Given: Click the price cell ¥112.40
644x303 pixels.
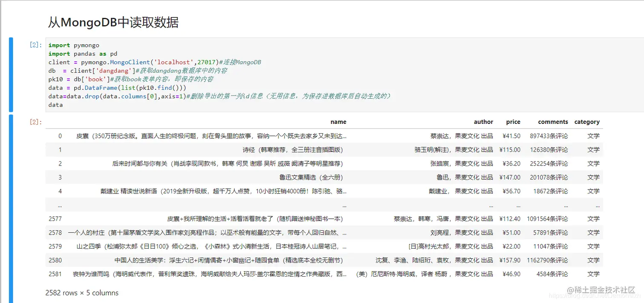Looking at the screenshot, I should click(x=510, y=219).
